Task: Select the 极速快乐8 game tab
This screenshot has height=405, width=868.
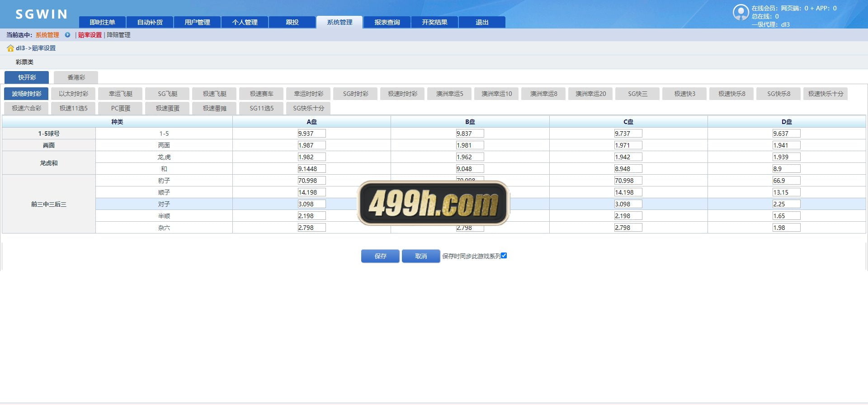Action: pos(731,94)
